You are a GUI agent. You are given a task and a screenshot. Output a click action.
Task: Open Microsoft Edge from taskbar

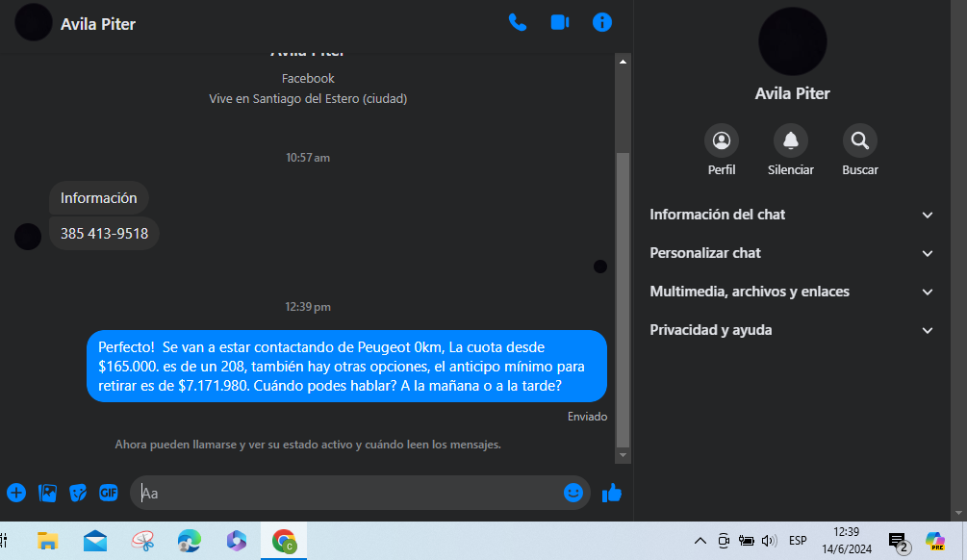click(190, 541)
